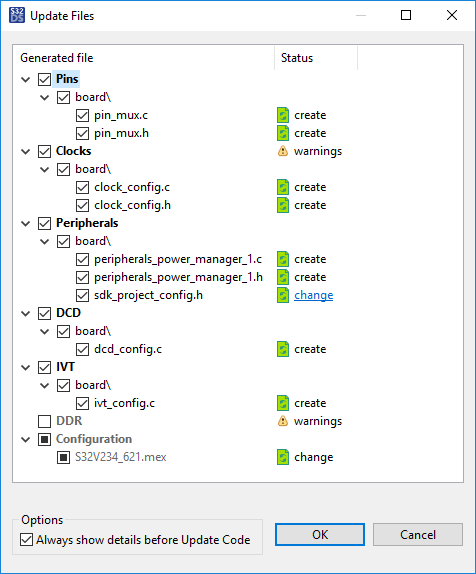Toggle the clock_config.h checkbox
Viewport: 476px width, 574px height.
[x=82, y=205]
